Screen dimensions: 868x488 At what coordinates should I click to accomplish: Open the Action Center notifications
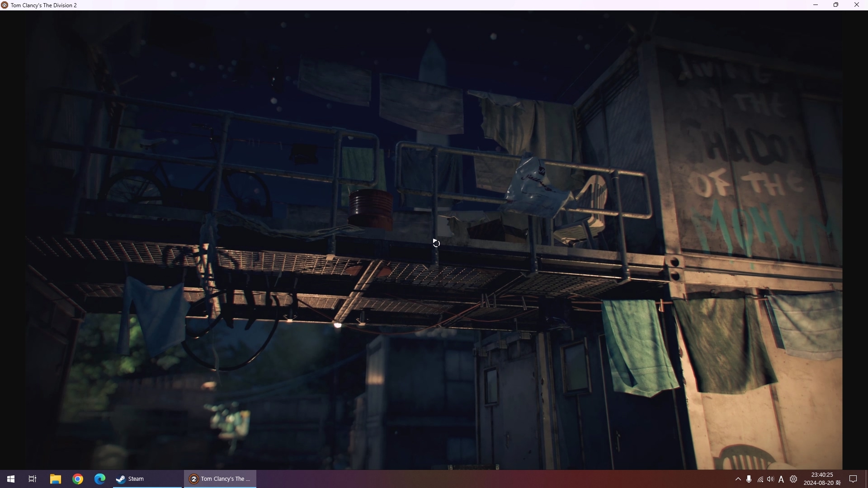853,479
